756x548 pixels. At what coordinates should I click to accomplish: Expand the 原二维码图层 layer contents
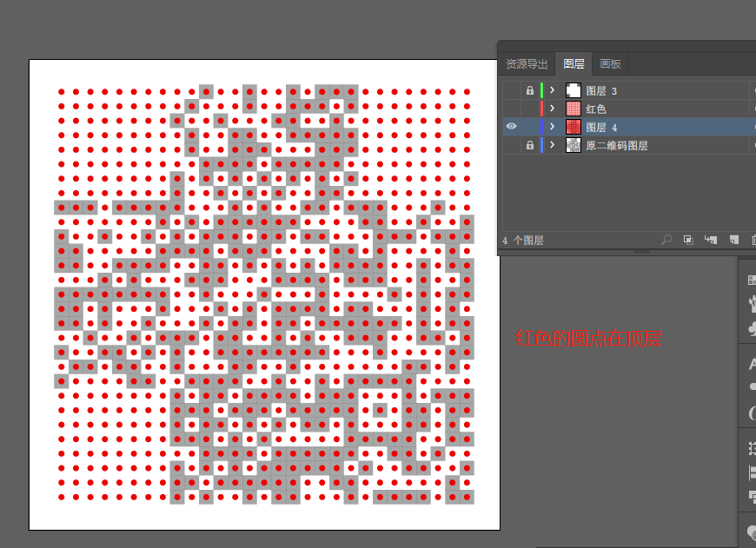(553, 145)
